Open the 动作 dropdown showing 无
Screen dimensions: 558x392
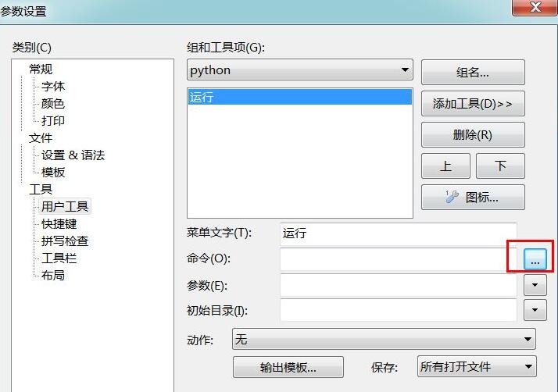pos(384,339)
